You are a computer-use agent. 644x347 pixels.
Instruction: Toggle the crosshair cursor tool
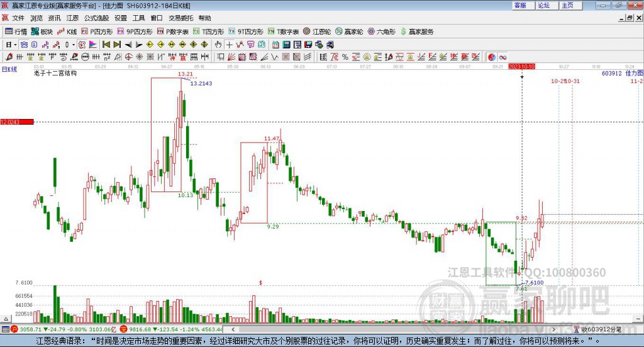[229, 45]
